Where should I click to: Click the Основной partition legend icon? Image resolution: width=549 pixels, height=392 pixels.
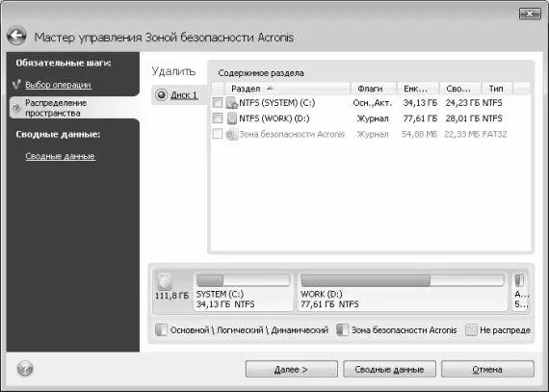click(x=161, y=330)
